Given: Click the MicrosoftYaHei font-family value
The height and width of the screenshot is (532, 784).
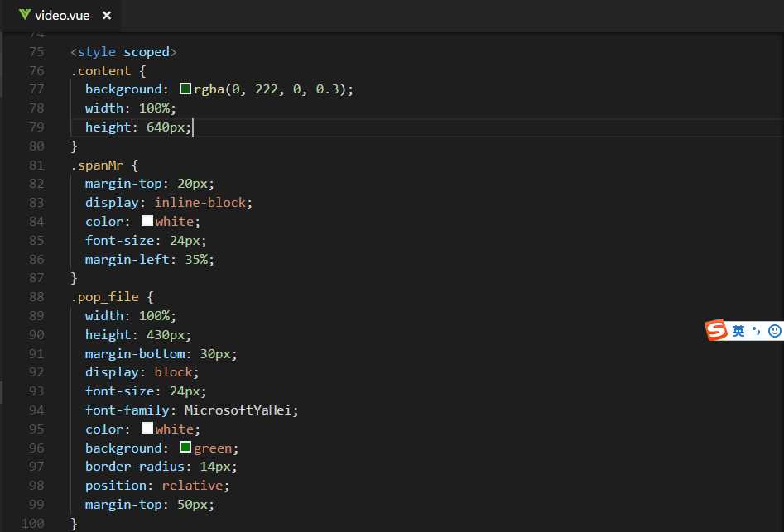Looking at the screenshot, I should [x=240, y=410].
